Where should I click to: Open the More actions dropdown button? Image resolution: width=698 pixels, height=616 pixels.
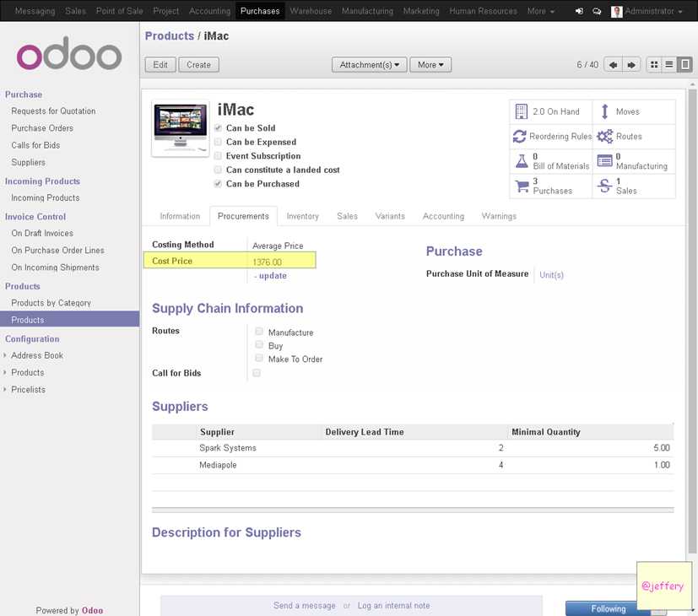[x=430, y=65]
